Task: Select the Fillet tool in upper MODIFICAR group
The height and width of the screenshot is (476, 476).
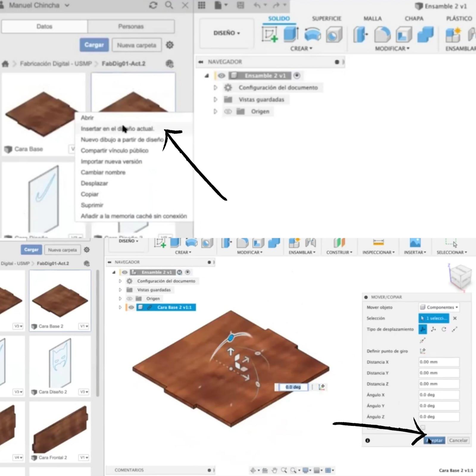Action: [x=382, y=35]
